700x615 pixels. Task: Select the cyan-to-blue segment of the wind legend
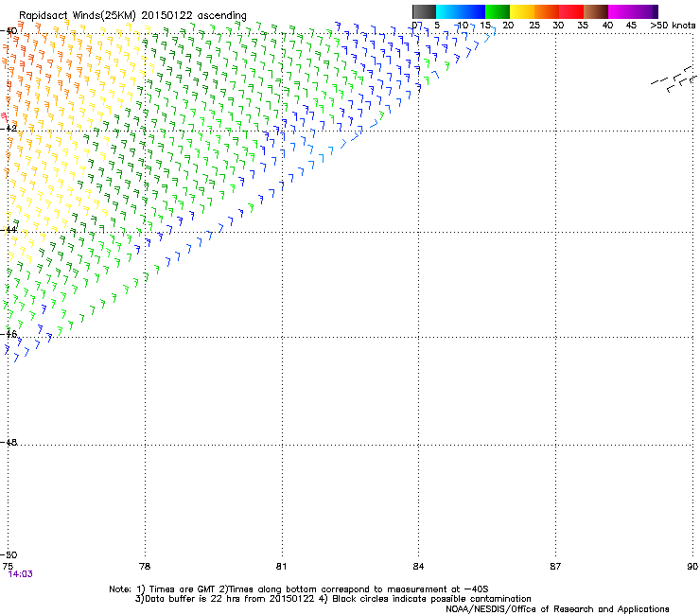[x=461, y=11]
